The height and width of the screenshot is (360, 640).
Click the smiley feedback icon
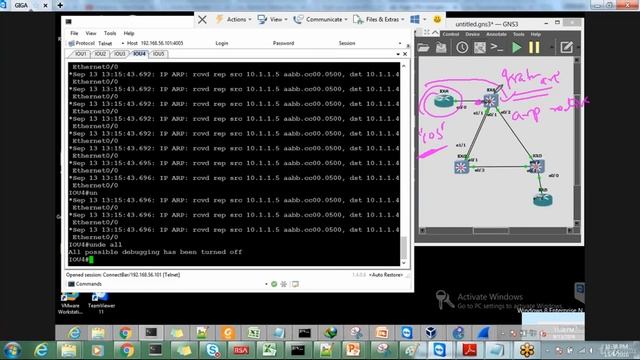point(437,19)
